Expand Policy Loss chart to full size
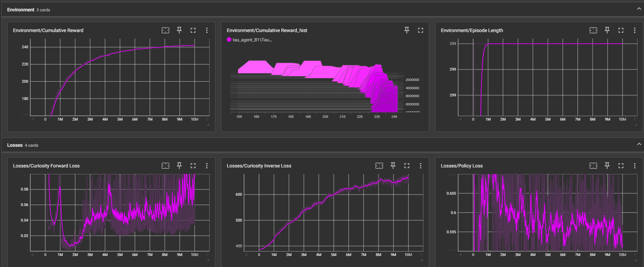Viewport: 644px width, 267px height. pos(621,166)
